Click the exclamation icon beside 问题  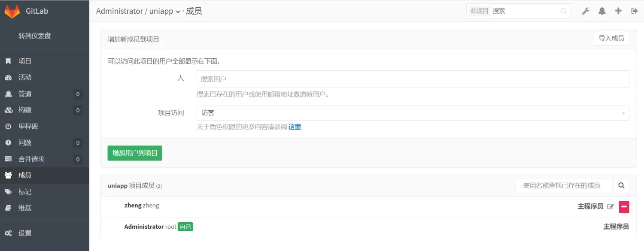coord(8,143)
